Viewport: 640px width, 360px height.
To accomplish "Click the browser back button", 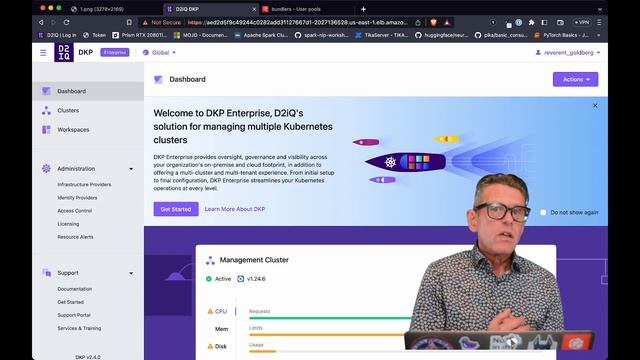I will (41, 22).
